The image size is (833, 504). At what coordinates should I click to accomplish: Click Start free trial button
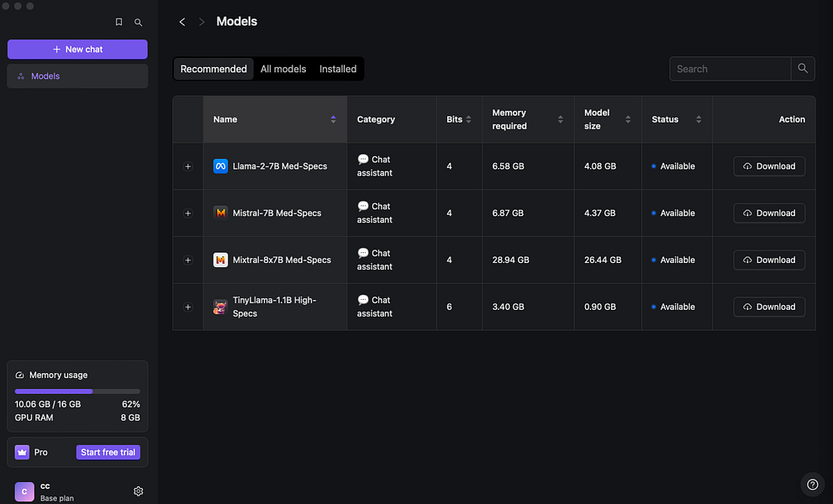tap(108, 452)
